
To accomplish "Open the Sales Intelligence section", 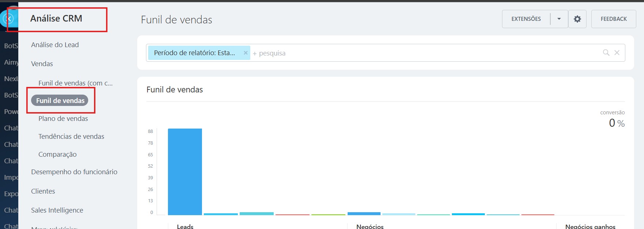I will click(x=57, y=210).
